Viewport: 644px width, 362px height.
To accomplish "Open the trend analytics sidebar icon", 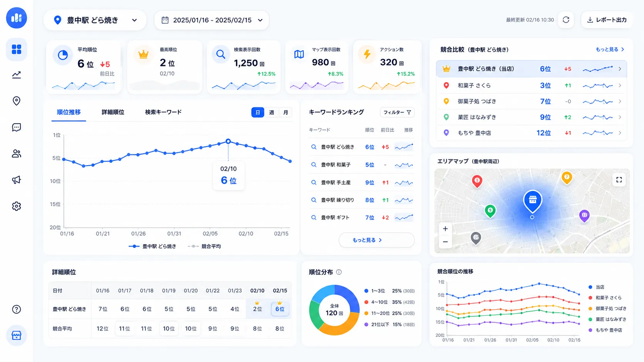I will coord(17,75).
